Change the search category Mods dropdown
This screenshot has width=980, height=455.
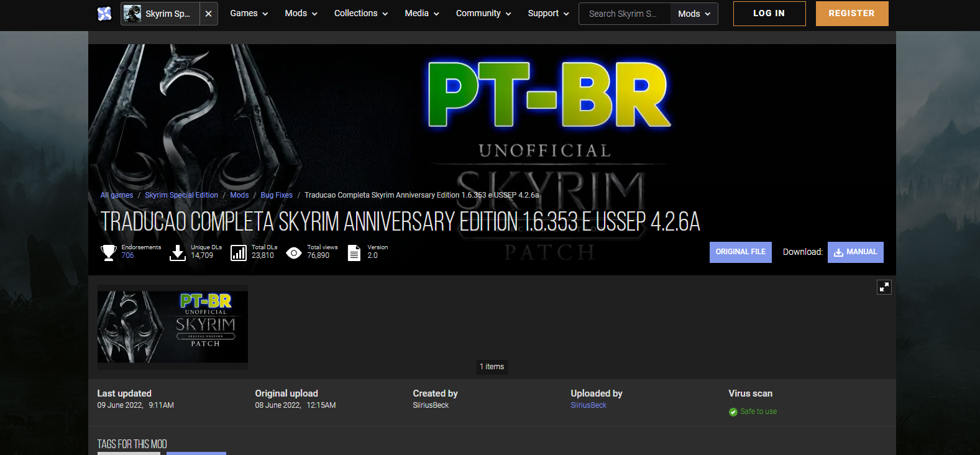[694, 14]
